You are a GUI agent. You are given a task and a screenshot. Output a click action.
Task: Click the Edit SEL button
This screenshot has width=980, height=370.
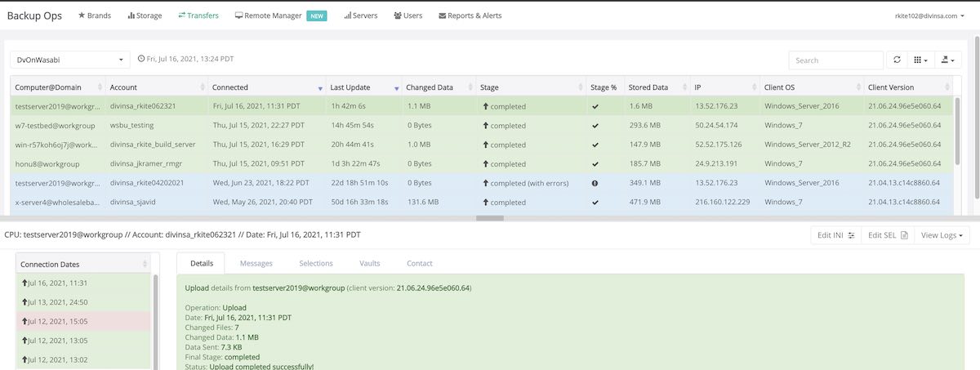pos(888,235)
